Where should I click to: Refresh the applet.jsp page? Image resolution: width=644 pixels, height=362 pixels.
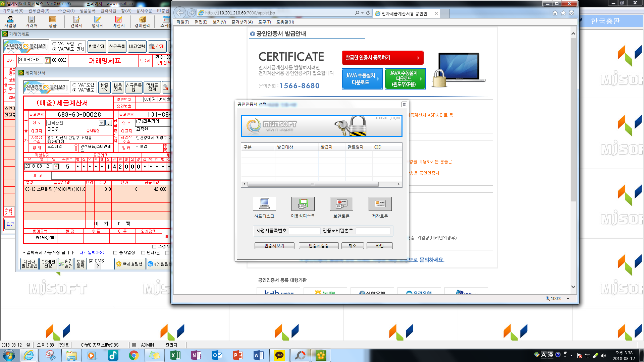click(368, 13)
